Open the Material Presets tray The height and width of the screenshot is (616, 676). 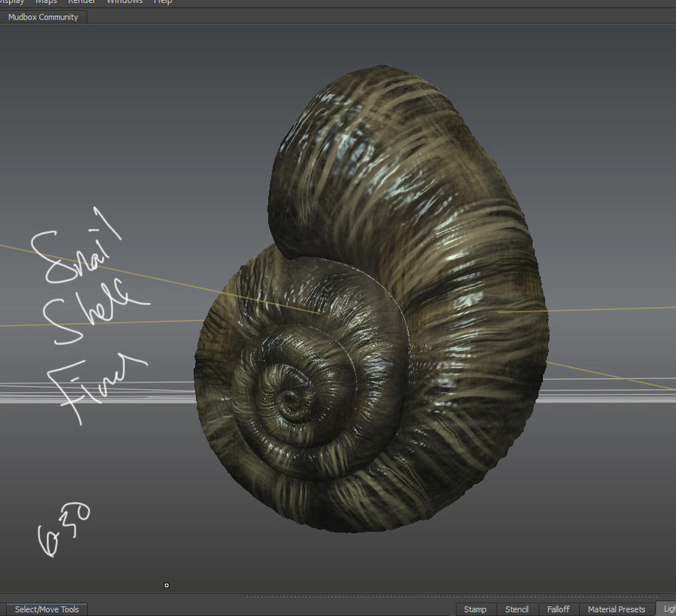pyautogui.click(x=616, y=608)
